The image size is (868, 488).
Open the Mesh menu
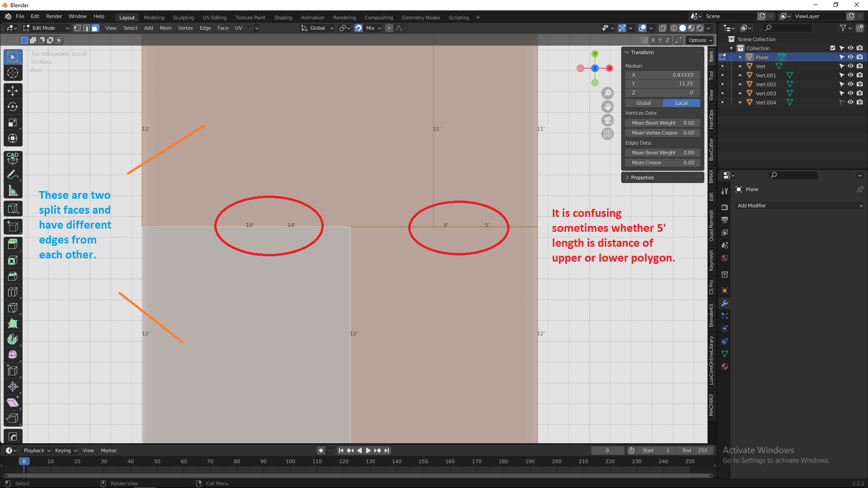165,28
